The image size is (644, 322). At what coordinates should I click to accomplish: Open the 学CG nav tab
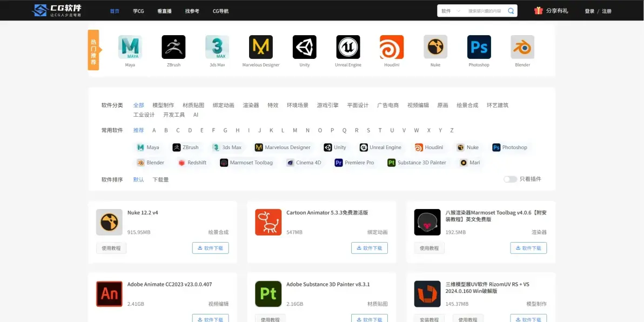click(x=138, y=11)
